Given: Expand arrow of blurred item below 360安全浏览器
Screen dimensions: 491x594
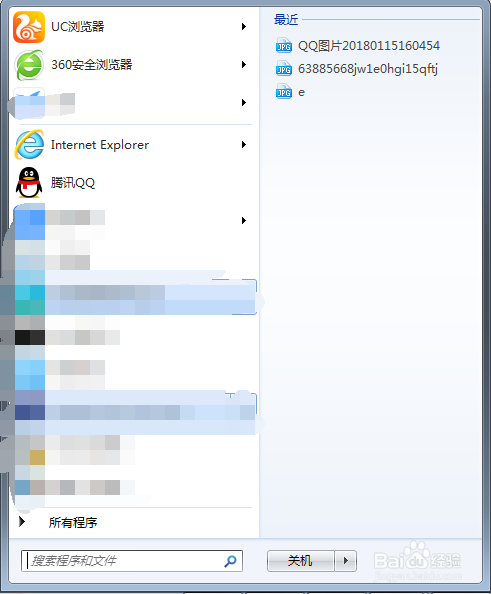Looking at the screenshot, I should click(244, 102).
